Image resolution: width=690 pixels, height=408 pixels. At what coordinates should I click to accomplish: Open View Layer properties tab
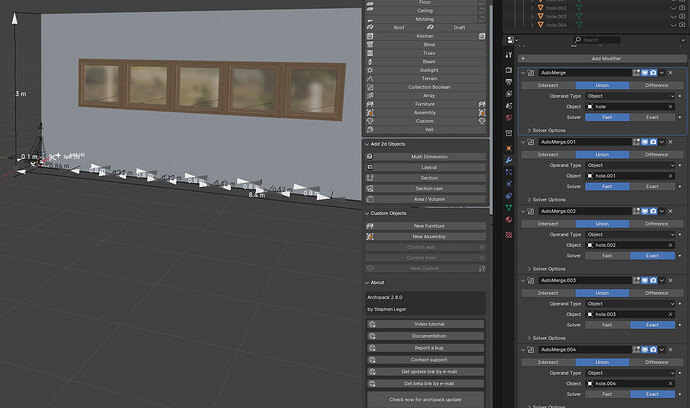[509, 94]
